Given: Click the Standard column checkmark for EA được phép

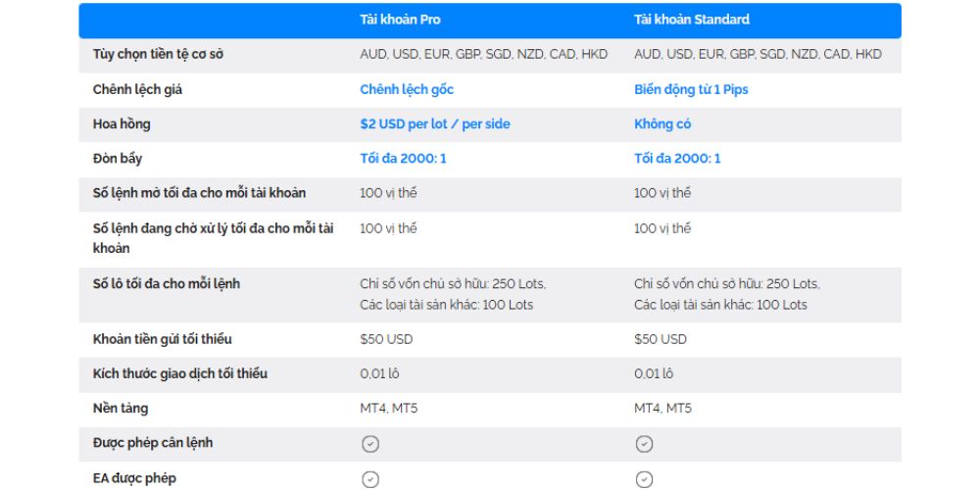Looking at the screenshot, I should [x=644, y=479].
